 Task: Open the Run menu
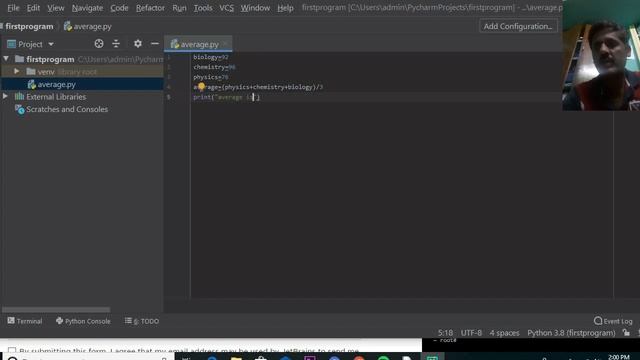(179, 8)
